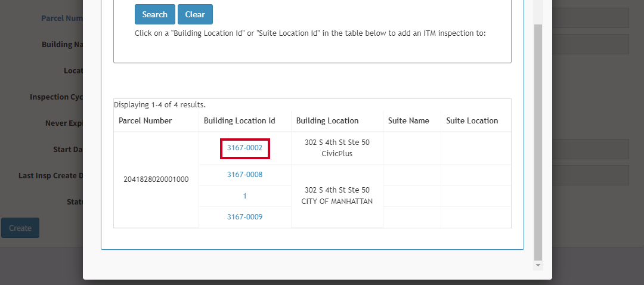Click the Parcel Number field in background form
Image resolution: width=644 pixels, height=285 pixels.
(590, 18)
